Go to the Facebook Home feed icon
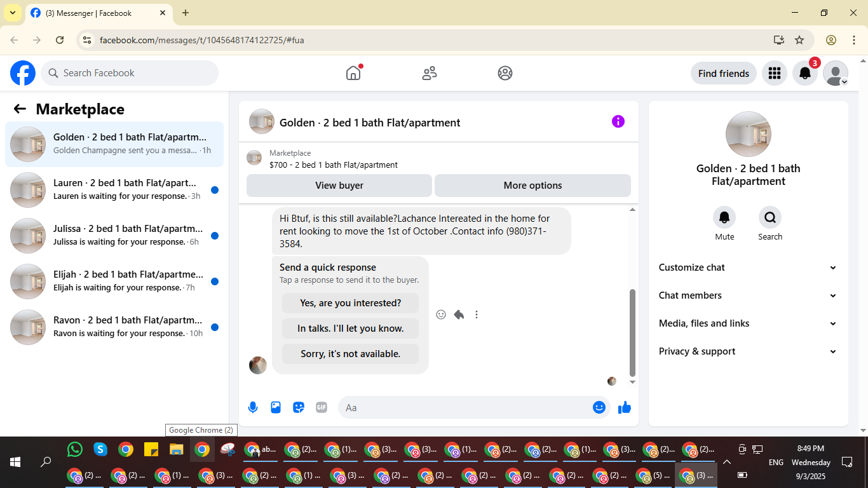868x488 pixels. click(353, 73)
